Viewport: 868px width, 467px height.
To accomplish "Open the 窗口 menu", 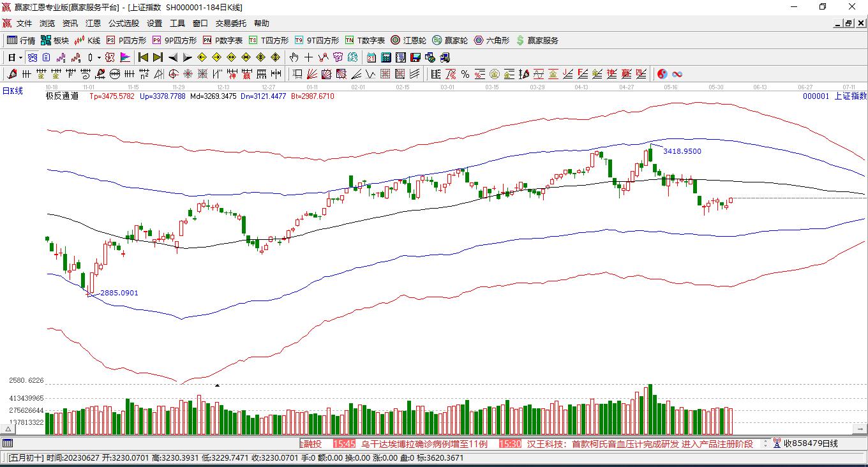I will [200, 23].
